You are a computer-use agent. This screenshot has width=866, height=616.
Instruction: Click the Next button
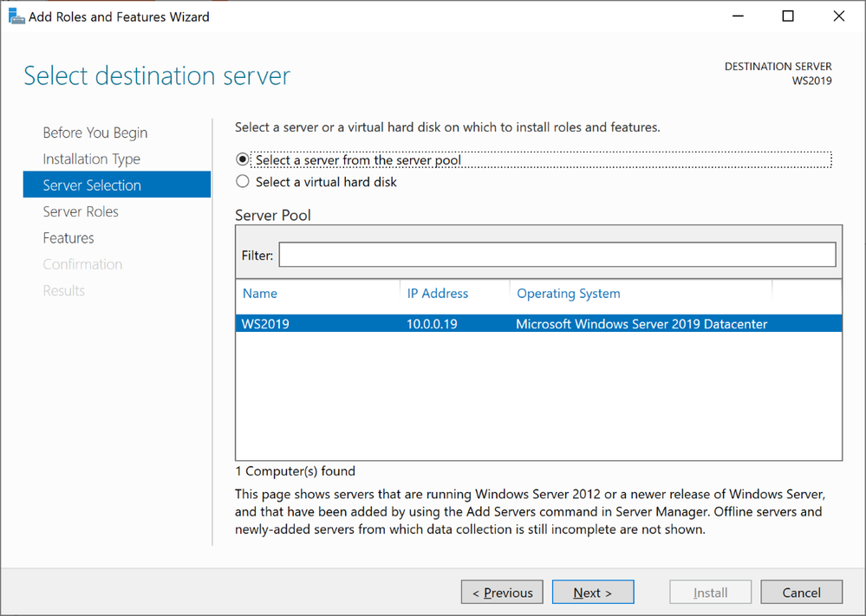(592, 592)
